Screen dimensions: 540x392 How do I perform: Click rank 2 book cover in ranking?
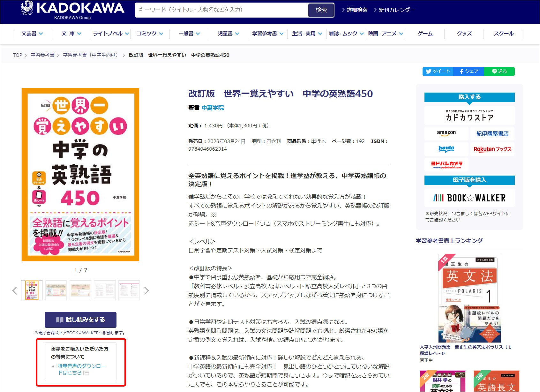point(442,381)
